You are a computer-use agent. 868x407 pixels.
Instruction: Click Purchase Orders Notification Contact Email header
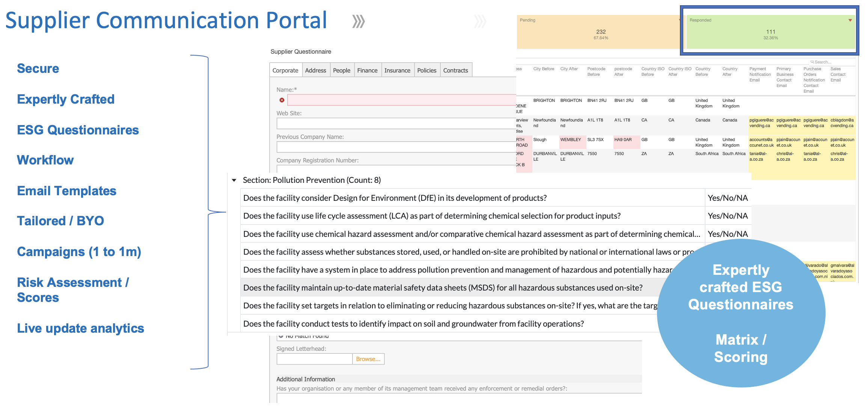coord(814,80)
